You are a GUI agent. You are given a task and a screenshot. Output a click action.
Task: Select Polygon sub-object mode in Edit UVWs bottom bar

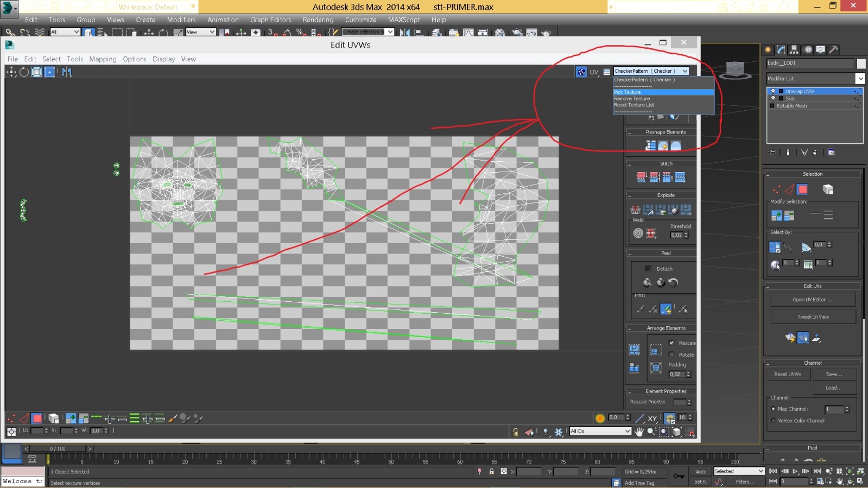coord(37,419)
